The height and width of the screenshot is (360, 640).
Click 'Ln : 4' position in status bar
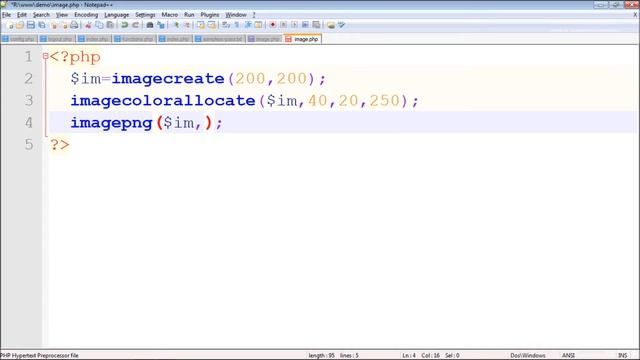pyautogui.click(x=409, y=356)
